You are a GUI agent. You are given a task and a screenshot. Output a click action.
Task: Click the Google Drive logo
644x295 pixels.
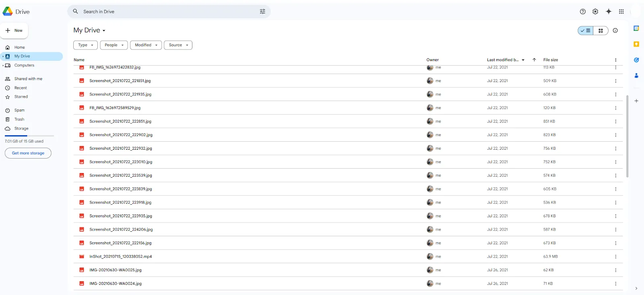coord(8,12)
